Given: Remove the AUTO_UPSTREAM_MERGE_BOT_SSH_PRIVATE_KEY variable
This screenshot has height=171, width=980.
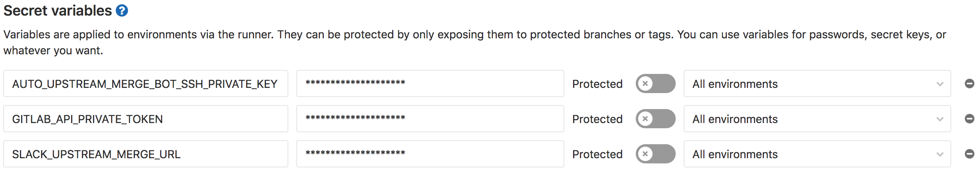Looking at the screenshot, I should click(970, 84).
